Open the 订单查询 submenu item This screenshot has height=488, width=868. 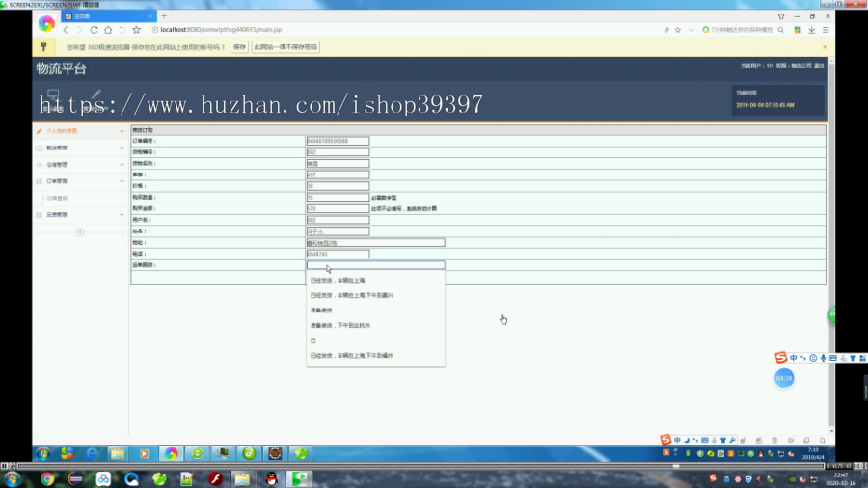pos(57,198)
